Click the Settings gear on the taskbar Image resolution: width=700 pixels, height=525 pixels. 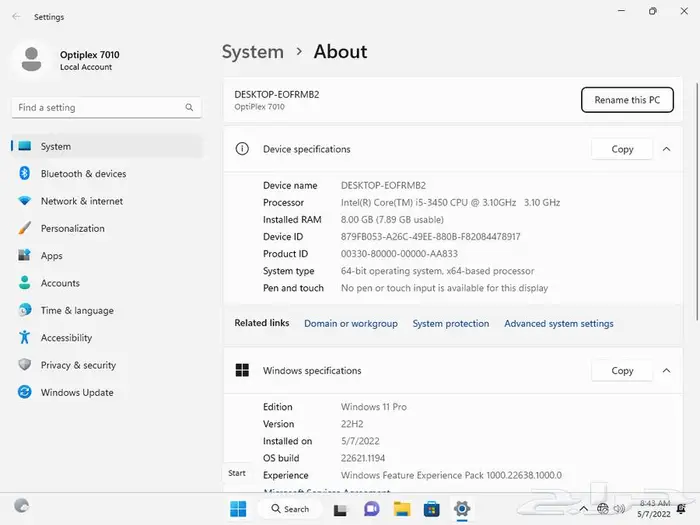click(x=462, y=508)
